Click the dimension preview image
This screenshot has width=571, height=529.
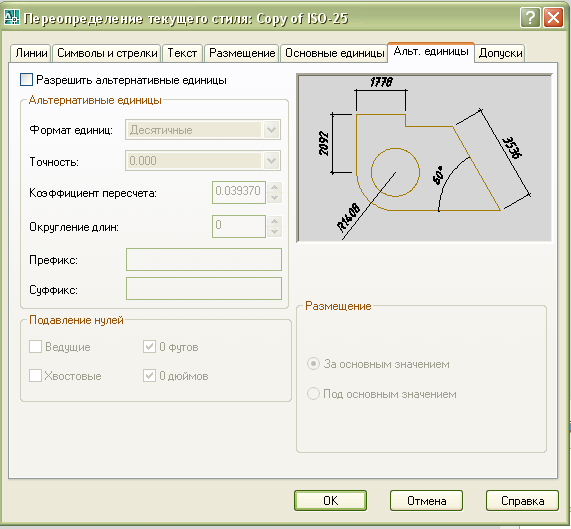pyautogui.click(x=424, y=158)
